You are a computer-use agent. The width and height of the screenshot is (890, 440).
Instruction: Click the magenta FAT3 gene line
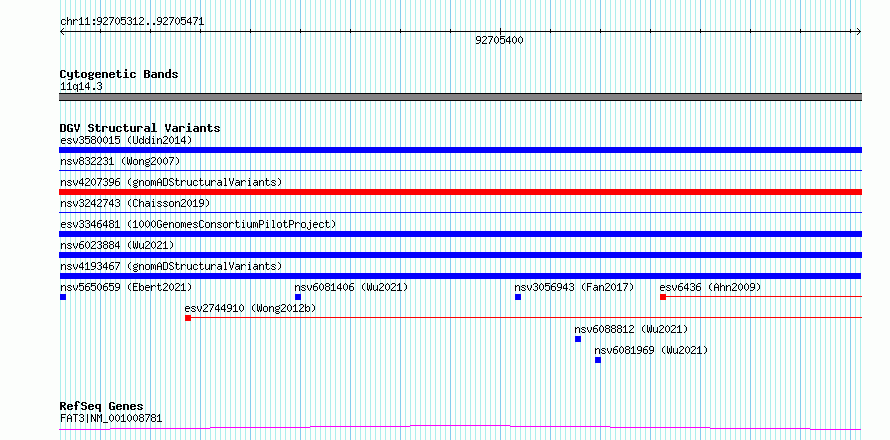(460, 427)
